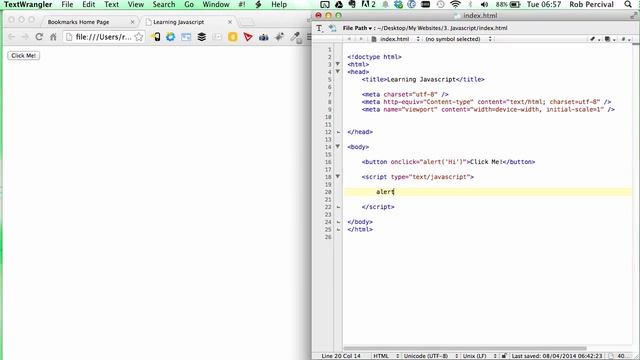Image resolution: width=640 pixels, height=360 pixels.
Task: Open the Wi-Fi menu bar icon
Action: [x=455, y=4]
